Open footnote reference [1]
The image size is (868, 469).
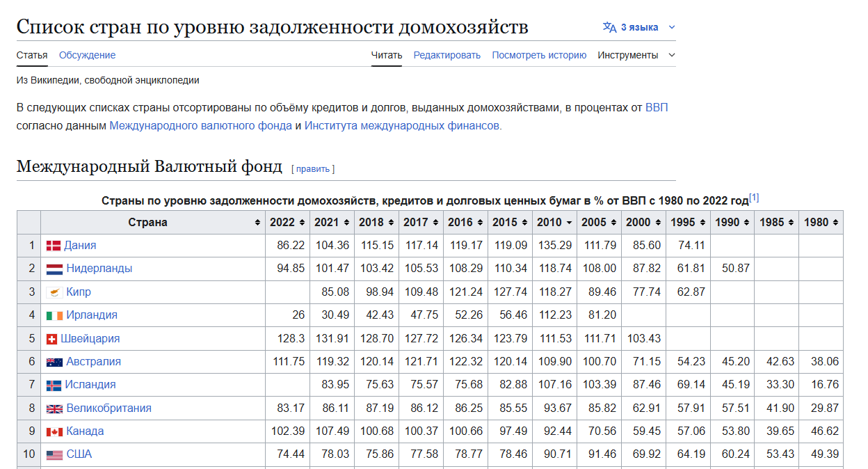754,198
